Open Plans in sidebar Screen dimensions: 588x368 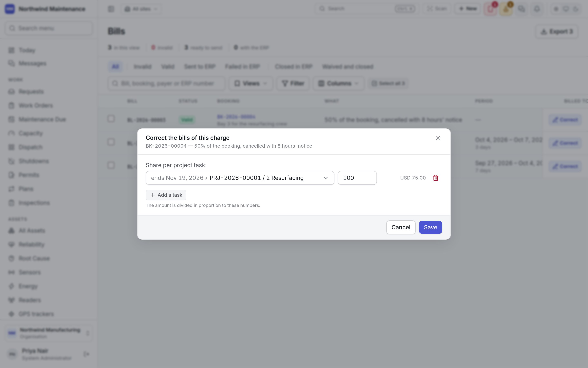pos(49,189)
